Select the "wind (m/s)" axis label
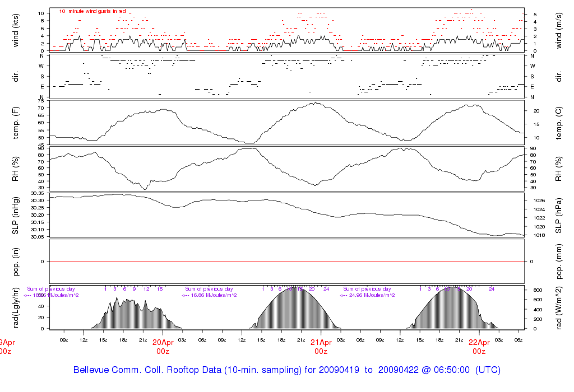Screen dimensions: 574x392 click(559, 30)
